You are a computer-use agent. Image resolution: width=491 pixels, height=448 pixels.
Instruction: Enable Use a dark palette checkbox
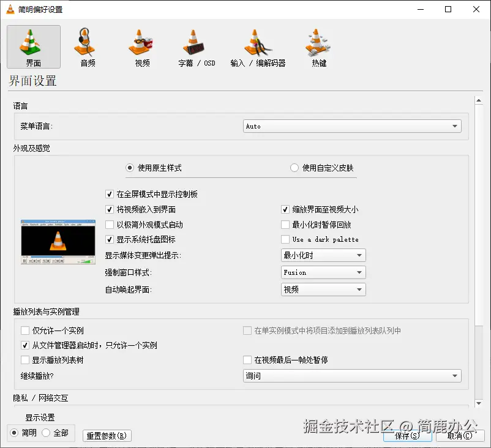point(285,239)
